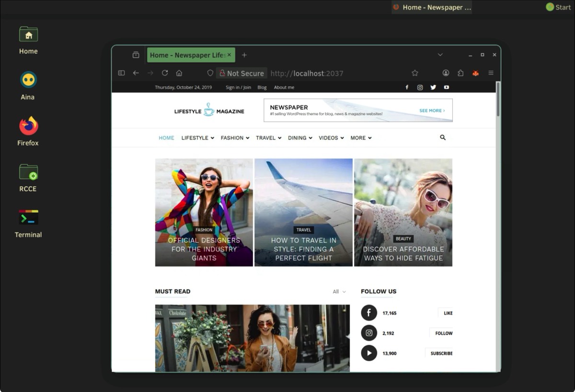Open the Must Read 'All' filter dropdown

[339, 291]
